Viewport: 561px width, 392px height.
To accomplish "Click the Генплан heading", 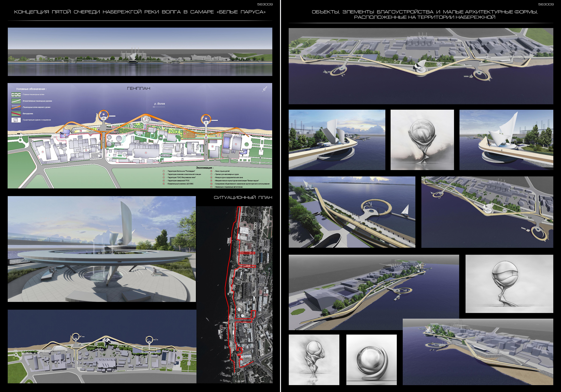I will click(139, 88).
